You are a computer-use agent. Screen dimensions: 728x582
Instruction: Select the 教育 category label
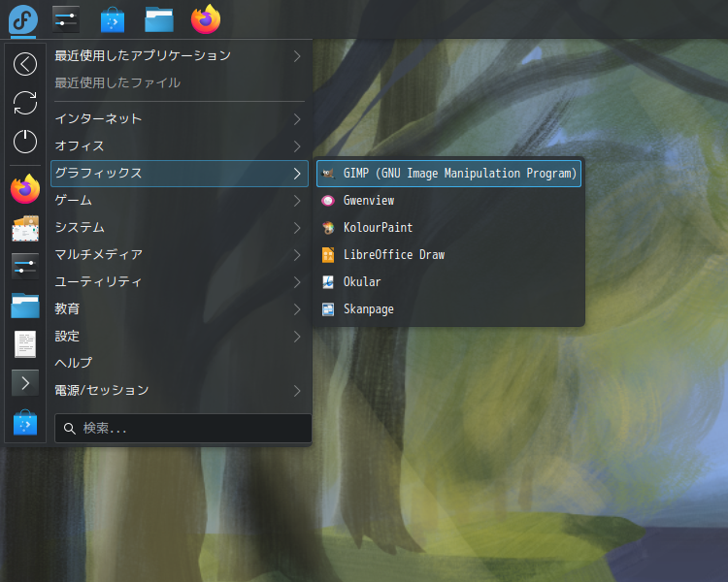point(67,308)
